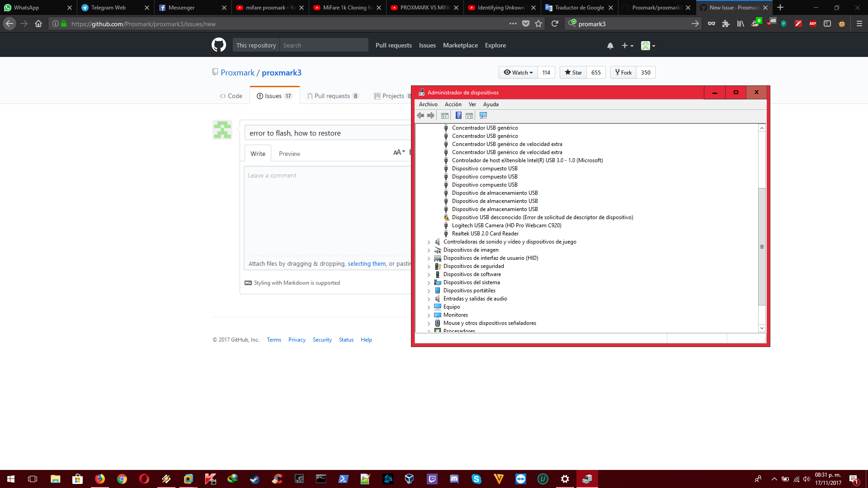The height and width of the screenshot is (488, 868).
Task: Open Device Manager help via question mark icon
Action: (x=459, y=116)
